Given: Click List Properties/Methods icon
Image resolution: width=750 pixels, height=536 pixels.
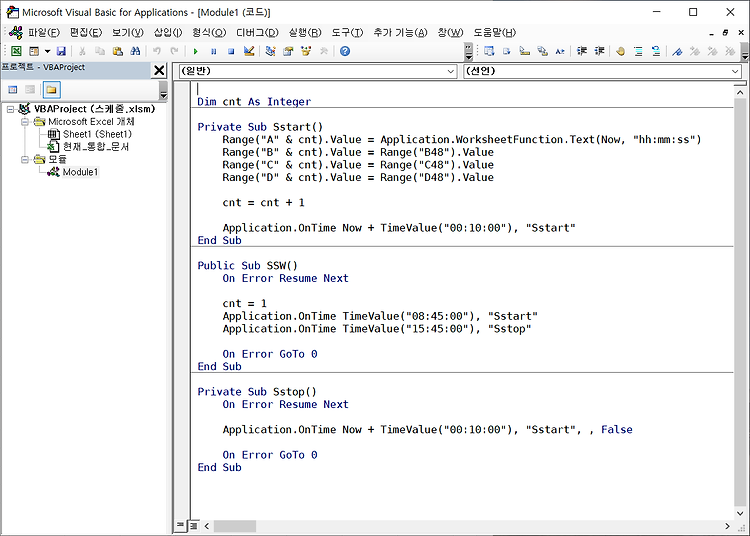Looking at the screenshot, I should [489, 51].
